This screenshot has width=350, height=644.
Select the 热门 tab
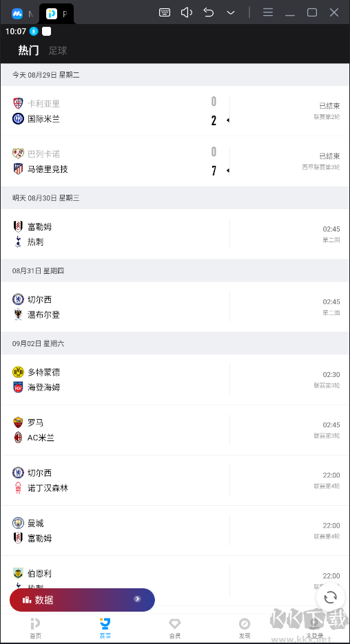click(28, 50)
